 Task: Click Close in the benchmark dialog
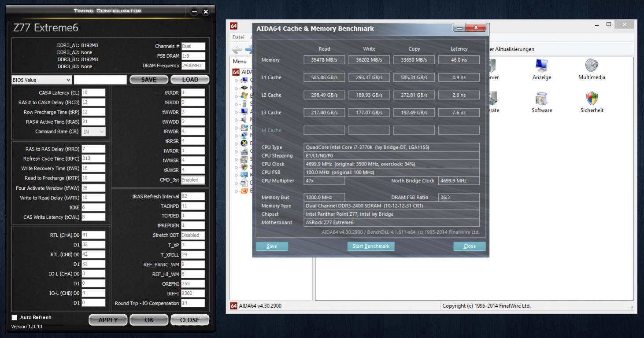pos(470,246)
